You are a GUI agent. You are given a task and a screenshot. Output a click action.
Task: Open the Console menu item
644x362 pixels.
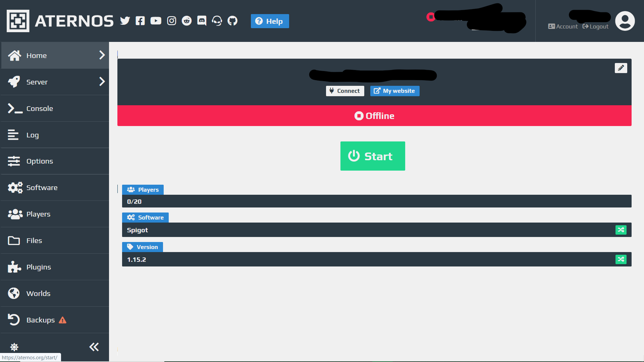pos(40,109)
